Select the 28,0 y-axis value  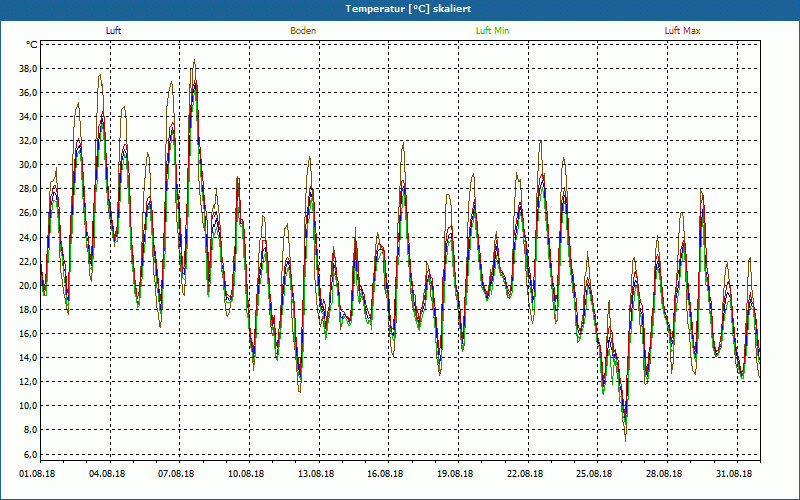(x=29, y=189)
